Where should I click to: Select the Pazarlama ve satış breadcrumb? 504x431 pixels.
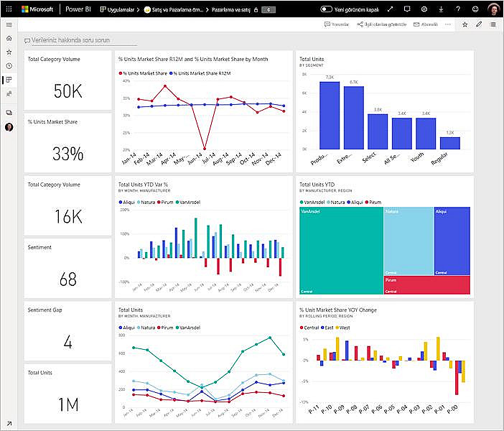[230, 9]
